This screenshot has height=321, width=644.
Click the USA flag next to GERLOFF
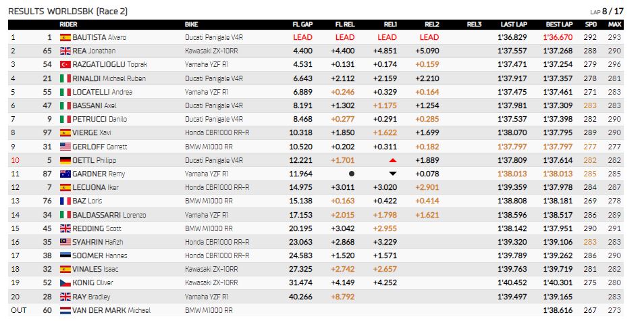point(65,147)
